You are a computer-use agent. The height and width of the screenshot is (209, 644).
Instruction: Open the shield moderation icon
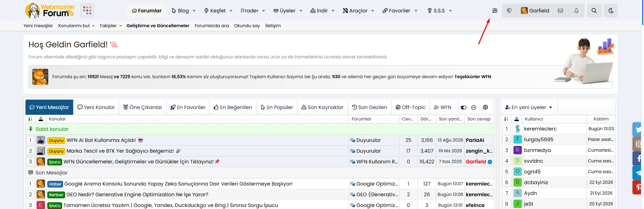(x=509, y=11)
